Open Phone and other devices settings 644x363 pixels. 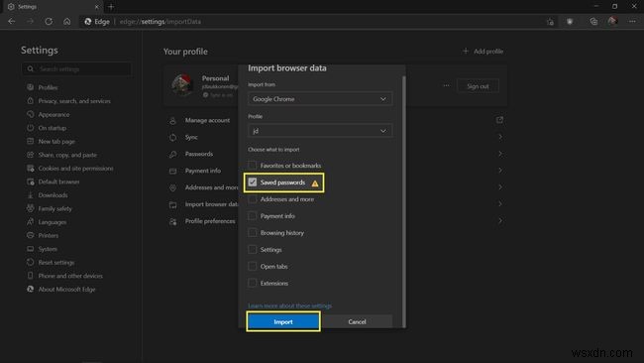click(x=70, y=276)
